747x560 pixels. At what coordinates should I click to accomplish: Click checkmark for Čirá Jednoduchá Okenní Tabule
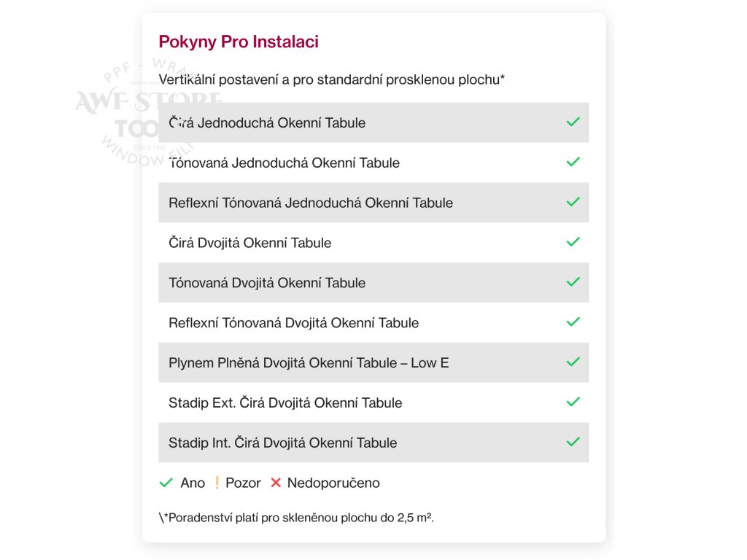(x=573, y=122)
